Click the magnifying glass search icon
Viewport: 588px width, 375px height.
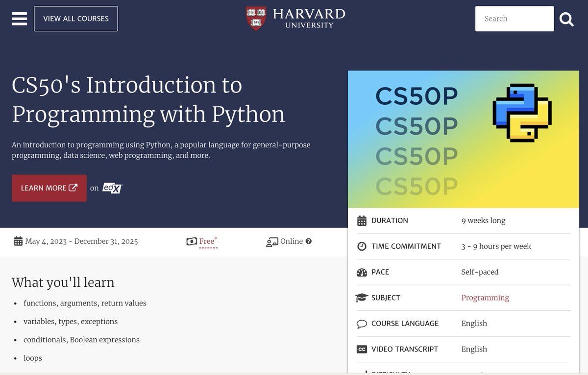tap(566, 19)
